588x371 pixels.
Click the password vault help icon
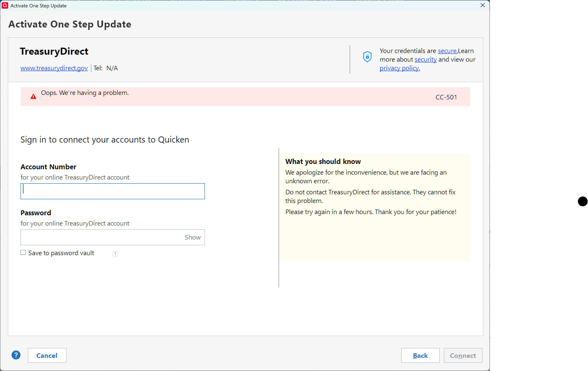click(115, 253)
